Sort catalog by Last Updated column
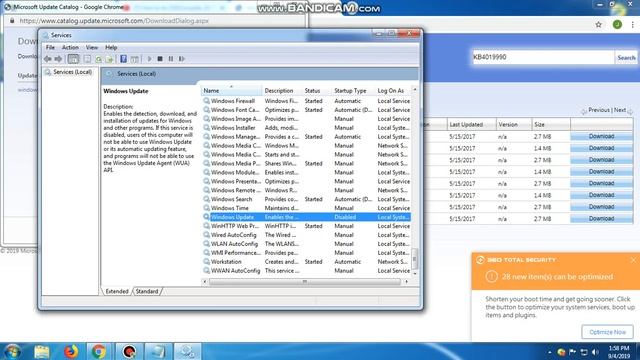This screenshot has width=640, height=360. click(466, 124)
